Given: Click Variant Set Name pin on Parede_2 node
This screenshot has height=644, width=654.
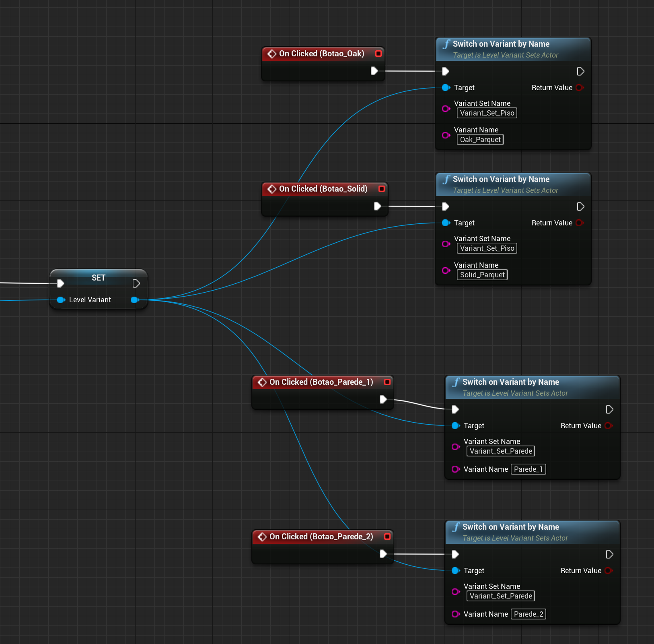Looking at the screenshot, I should point(455,592).
